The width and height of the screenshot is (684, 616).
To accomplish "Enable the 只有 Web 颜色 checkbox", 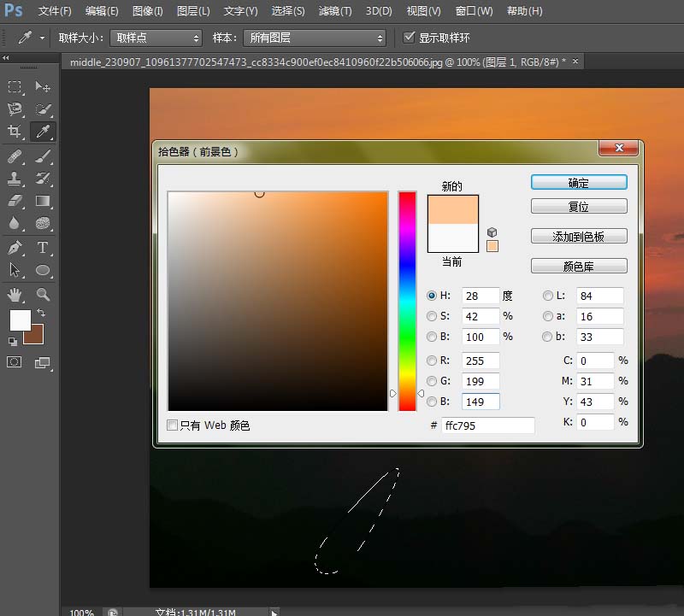I will click(x=173, y=425).
